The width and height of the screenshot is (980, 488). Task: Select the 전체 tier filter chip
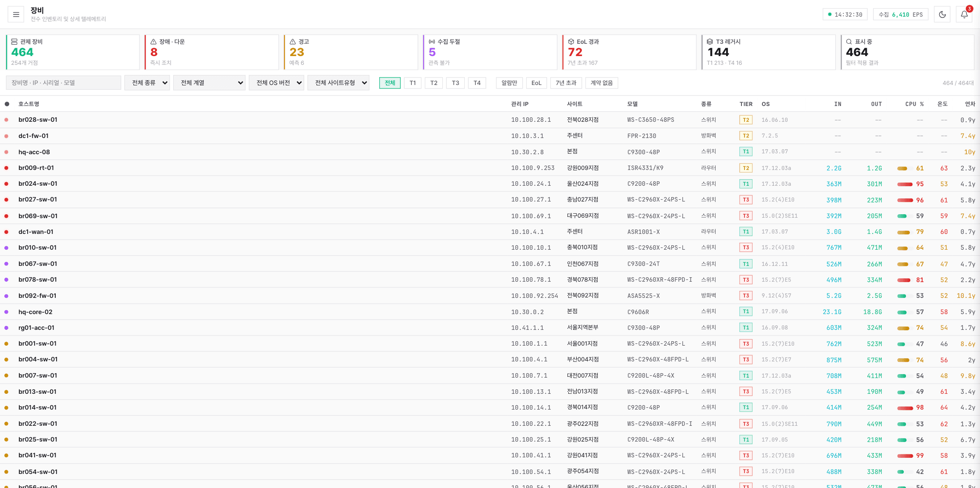390,83
